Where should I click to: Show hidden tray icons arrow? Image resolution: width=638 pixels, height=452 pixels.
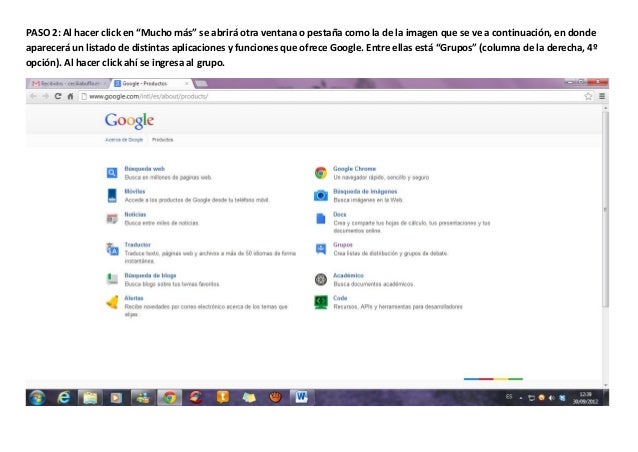click(x=521, y=398)
